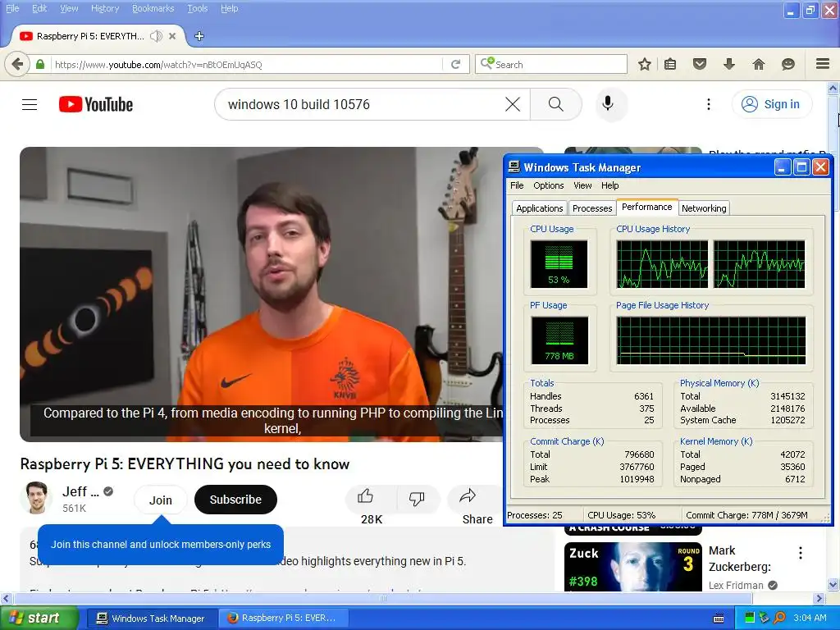
Task: Click the green padlock site security icon
Action: tap(40, 64)
